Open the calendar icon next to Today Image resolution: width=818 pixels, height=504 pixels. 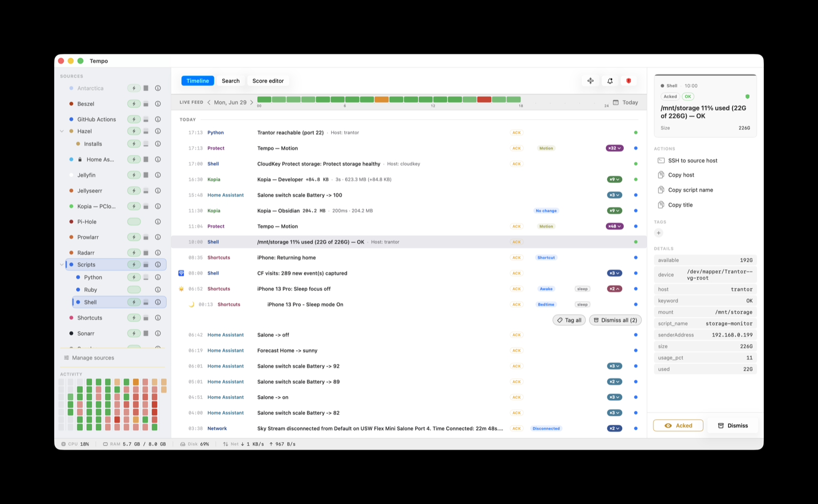(616, 102)
